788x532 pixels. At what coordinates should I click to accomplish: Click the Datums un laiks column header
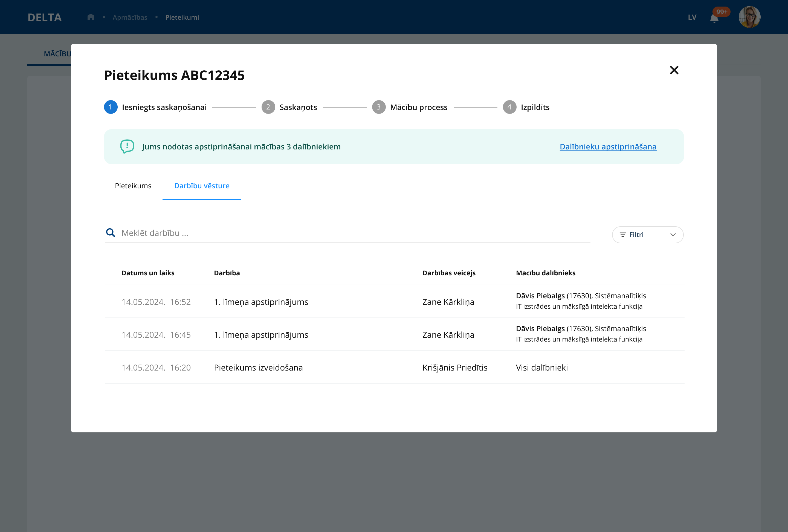click(148, 273)
